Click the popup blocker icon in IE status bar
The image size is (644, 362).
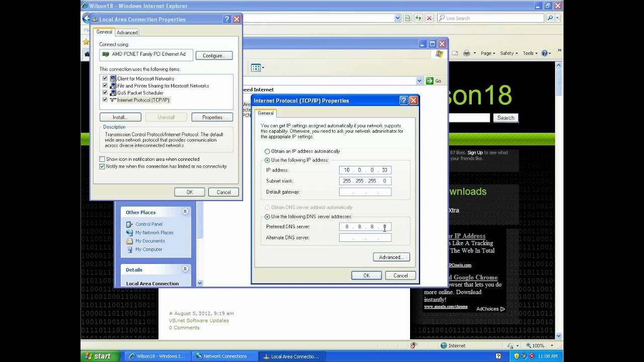click(414, 345)
